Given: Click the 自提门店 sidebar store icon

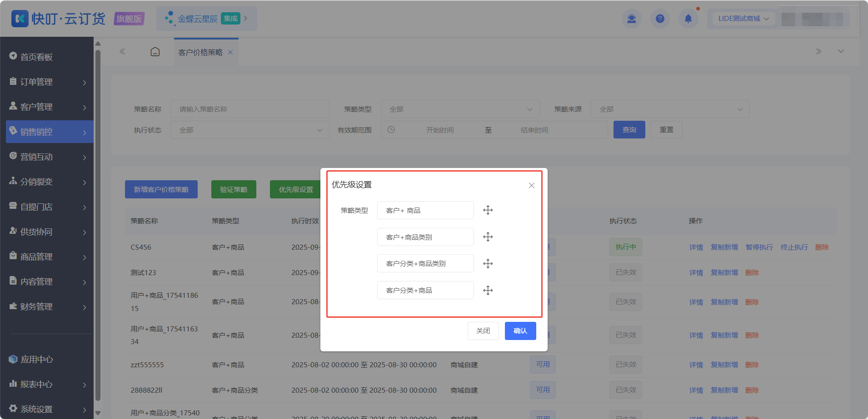Looking at the screenshot, I should pyautogui.click(x=13, y=206).
